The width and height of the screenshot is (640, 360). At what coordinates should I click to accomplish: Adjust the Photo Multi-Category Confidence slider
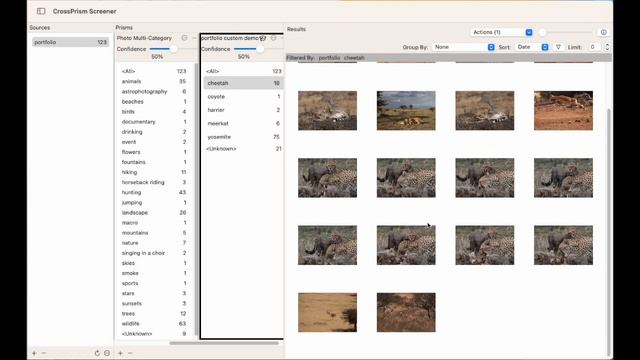pos(173,49)
